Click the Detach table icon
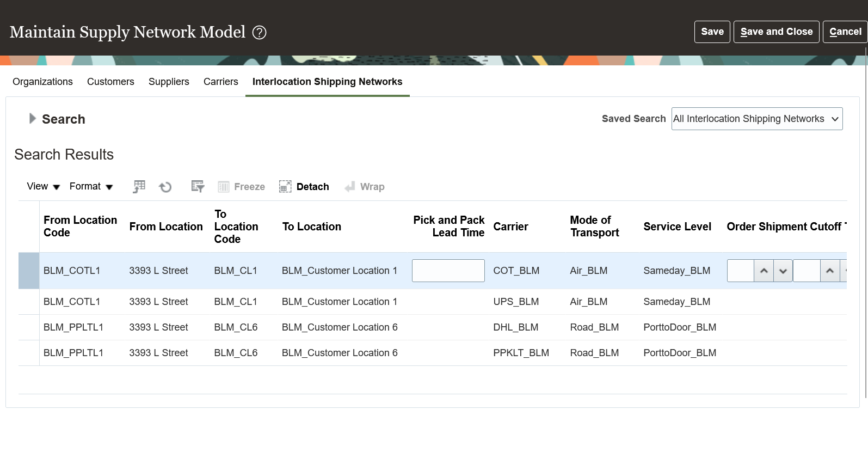This screenshot has width=868, height=458. [285, 187]
